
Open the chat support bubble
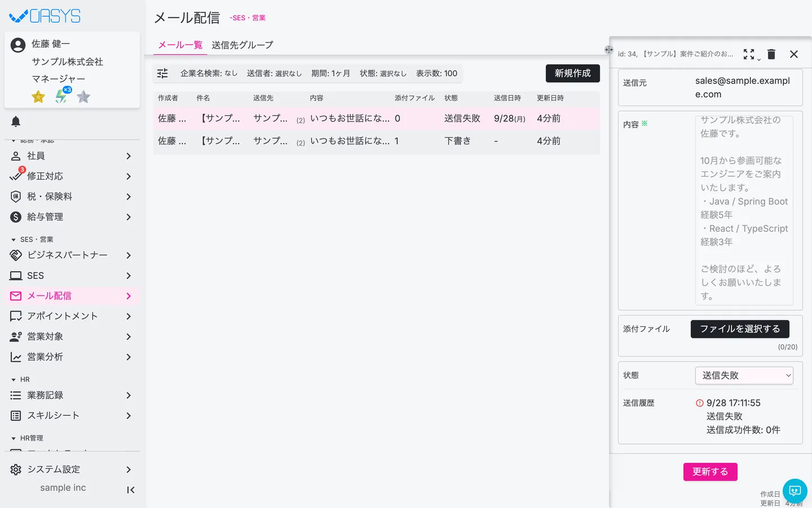point(795,491)
